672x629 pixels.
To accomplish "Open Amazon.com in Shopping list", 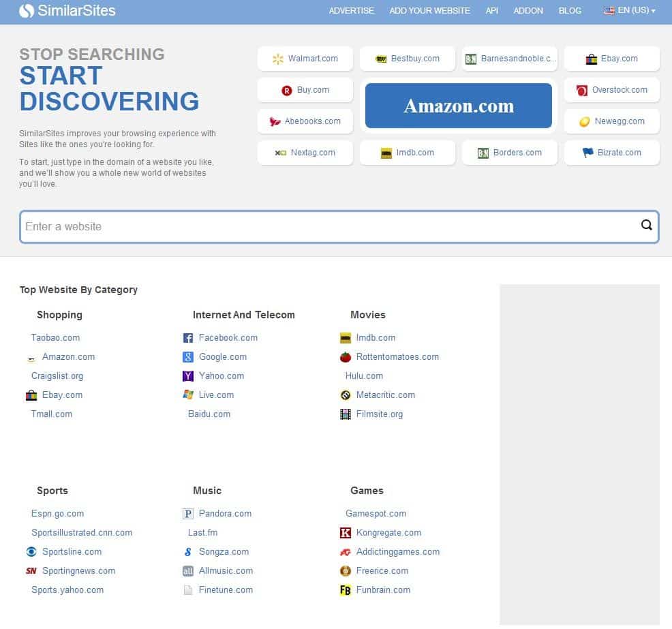I will click(68, 357).
